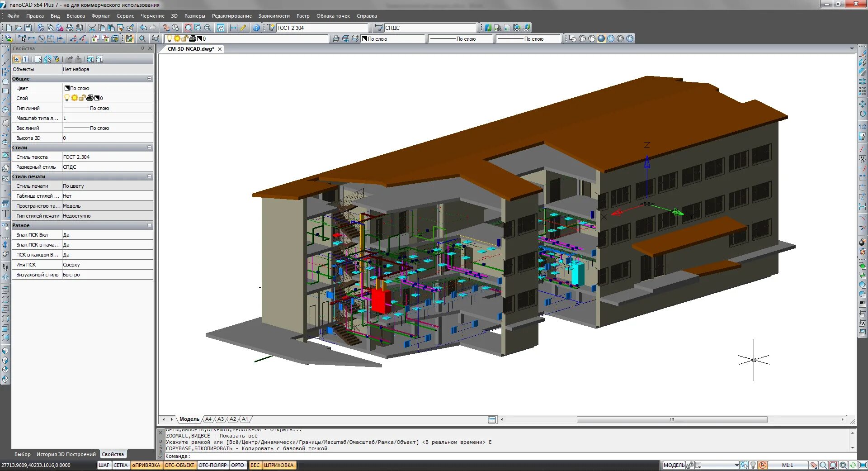The image size is (868, 471).
Task: Open the color dropdown По слою in toolbar
Action: pos(393,38)
